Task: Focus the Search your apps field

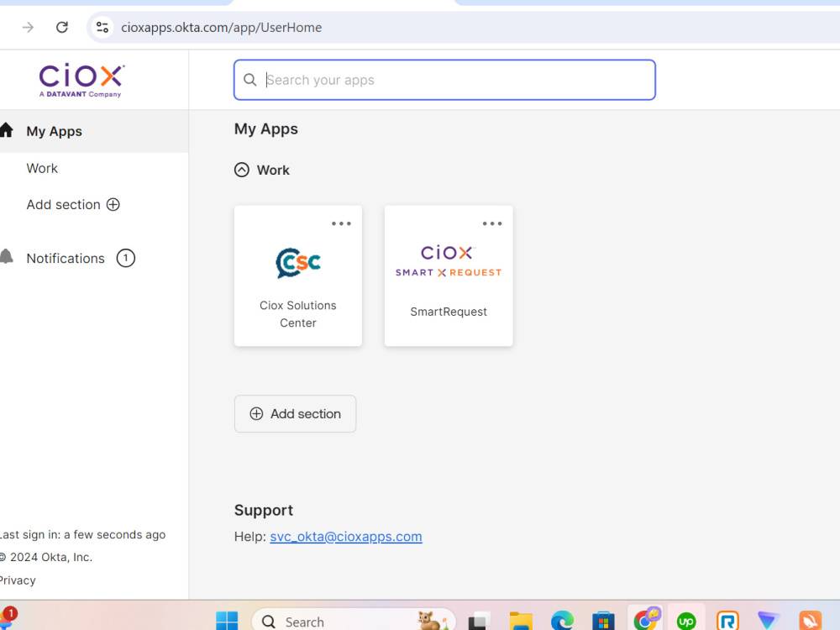Action: 444,80
